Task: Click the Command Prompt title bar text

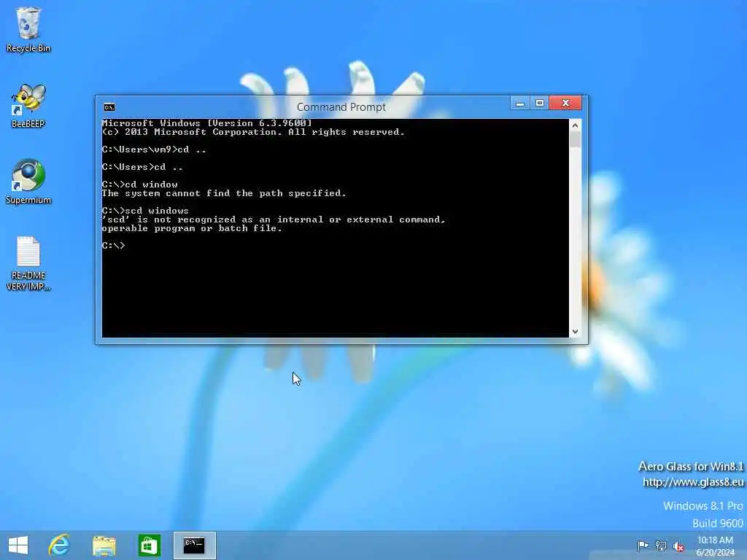Action: (x=341, y=107)
